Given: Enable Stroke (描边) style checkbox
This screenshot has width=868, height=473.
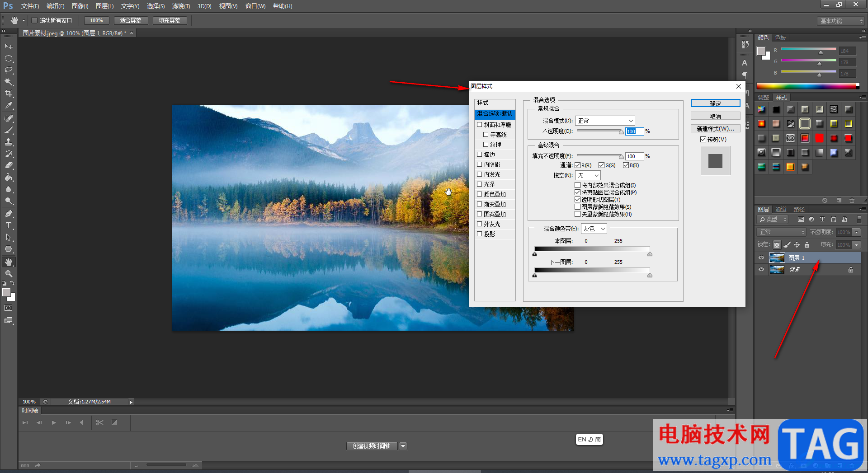Looking at the screenshot, I should point(480,155).
